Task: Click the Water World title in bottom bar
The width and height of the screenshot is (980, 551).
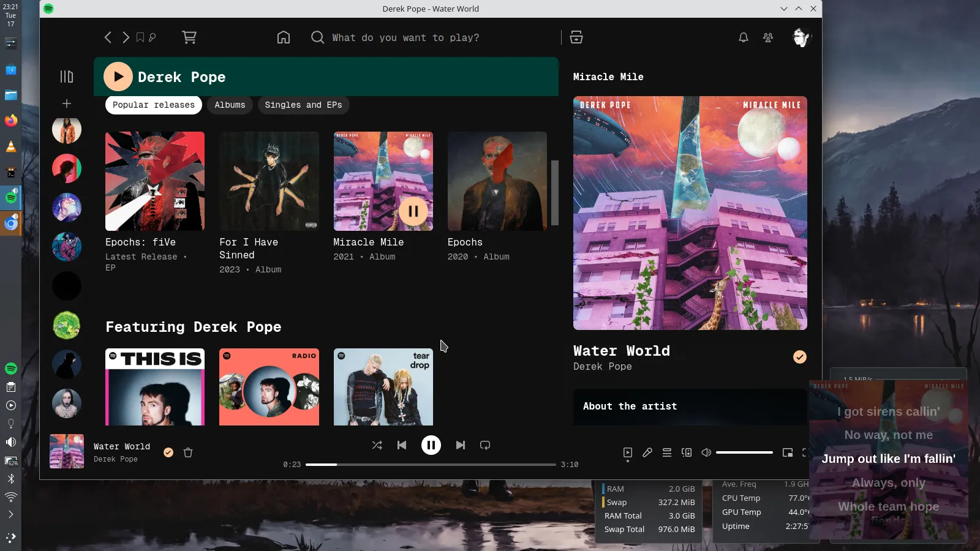Action: pyautogui.click(x=122, y=446)
